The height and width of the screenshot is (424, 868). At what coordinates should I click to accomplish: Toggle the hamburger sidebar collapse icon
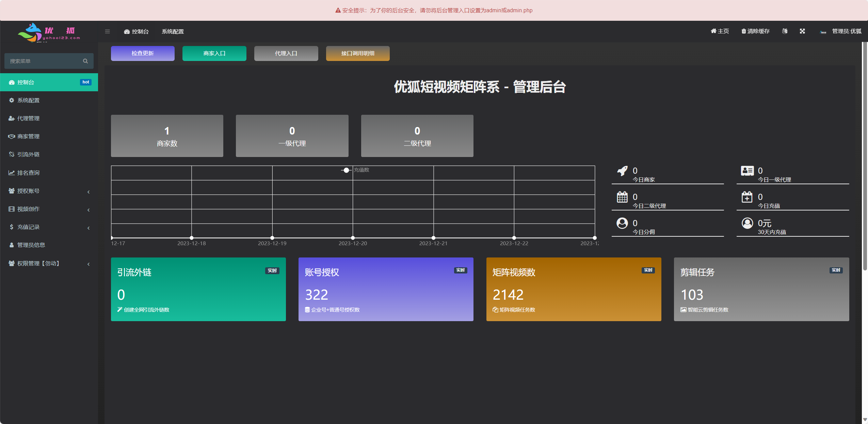tap(108, 31)
